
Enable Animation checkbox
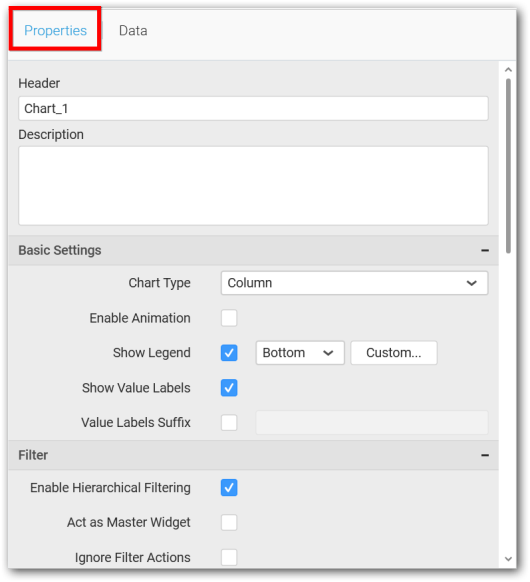[229, 318]
